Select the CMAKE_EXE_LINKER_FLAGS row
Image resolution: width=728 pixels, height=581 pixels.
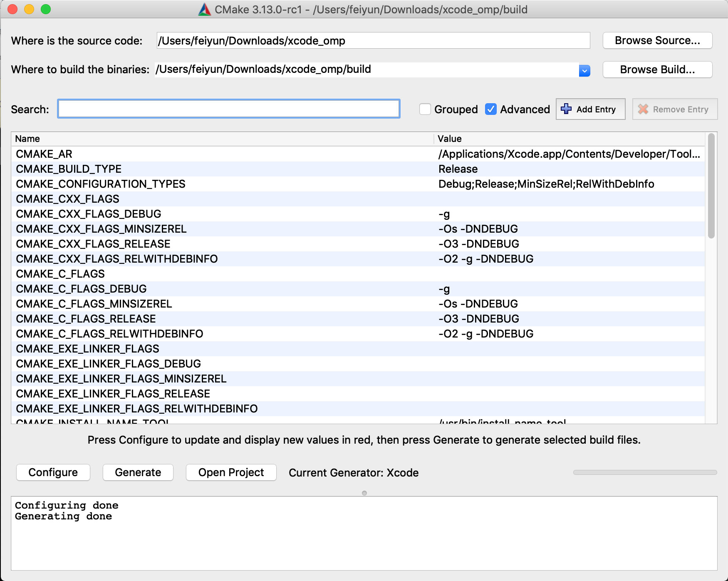(358, 349)
